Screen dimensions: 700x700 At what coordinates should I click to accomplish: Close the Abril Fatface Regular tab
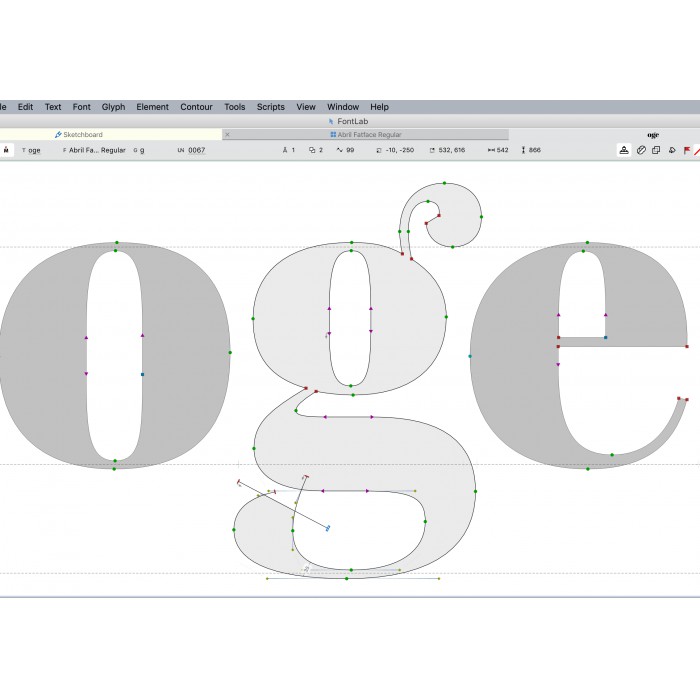[227, 134]
